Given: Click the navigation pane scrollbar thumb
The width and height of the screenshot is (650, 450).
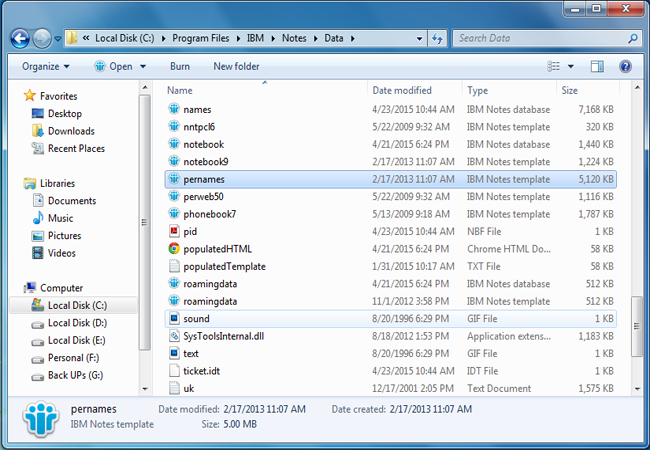Looking at the screenshot, I should 145,223.
